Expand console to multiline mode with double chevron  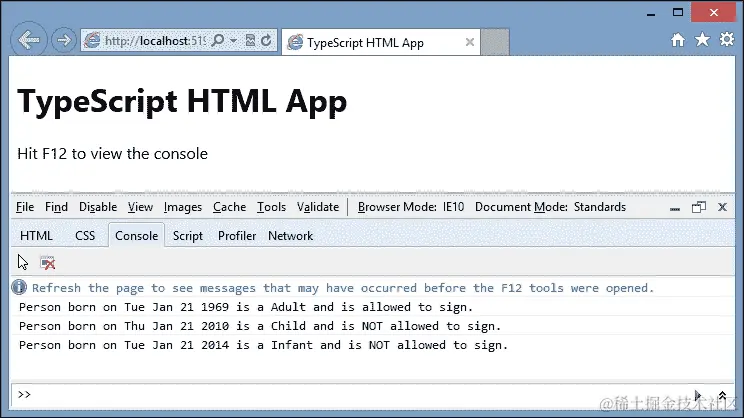coord(722,395)
